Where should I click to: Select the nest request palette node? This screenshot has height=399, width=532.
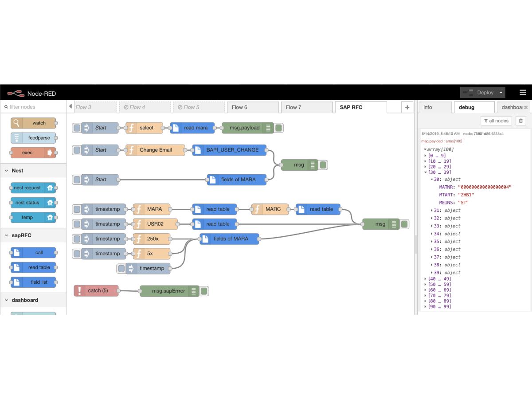click(x=34, y=188)
